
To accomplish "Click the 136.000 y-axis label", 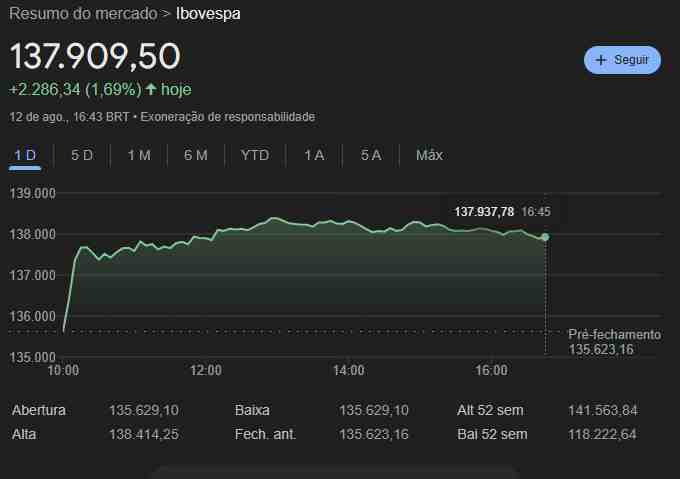I will (x=33, y=316).
